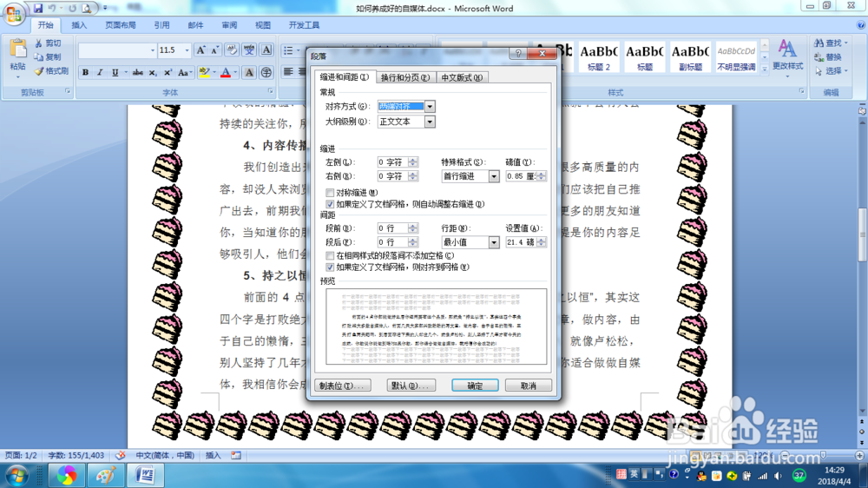Toggle italic formatting in ribbon

click(x=100, y=73)
